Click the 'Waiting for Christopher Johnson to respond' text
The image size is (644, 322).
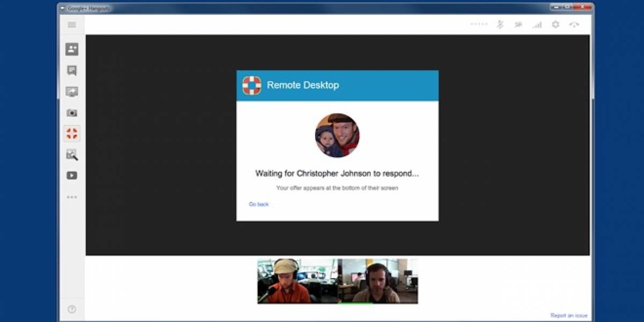pyautogui.click(x=337, y=174)
